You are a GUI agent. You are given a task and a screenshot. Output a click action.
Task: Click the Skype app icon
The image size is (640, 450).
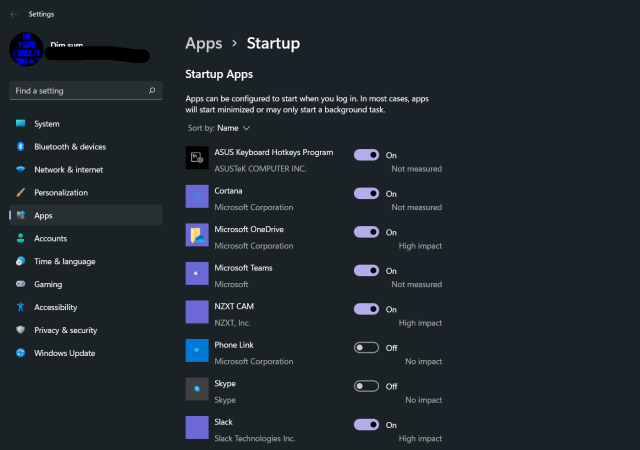(197, 389)
